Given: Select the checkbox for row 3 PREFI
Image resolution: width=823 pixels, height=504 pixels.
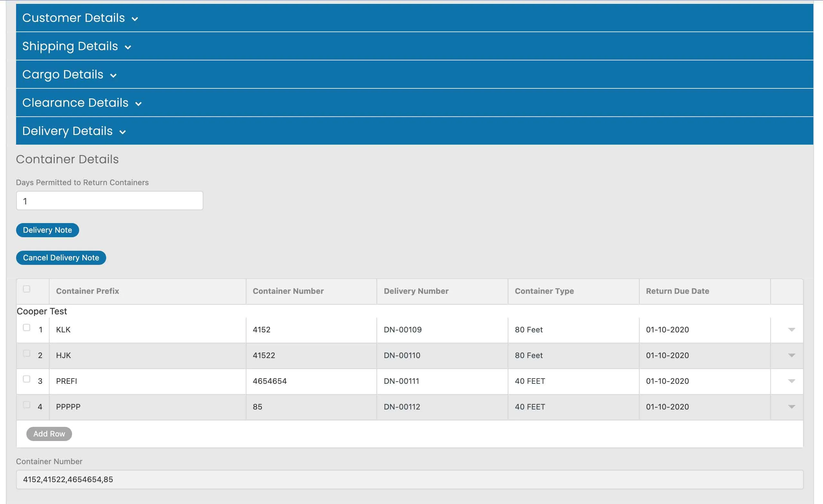Looking at the screenshot, I should click(x=27, y=379).
